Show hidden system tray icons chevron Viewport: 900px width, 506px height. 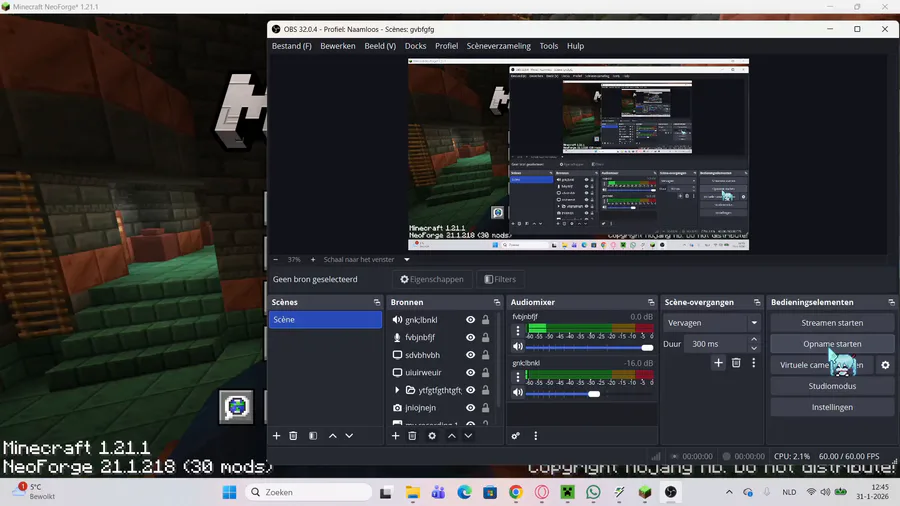pos(729,492)
